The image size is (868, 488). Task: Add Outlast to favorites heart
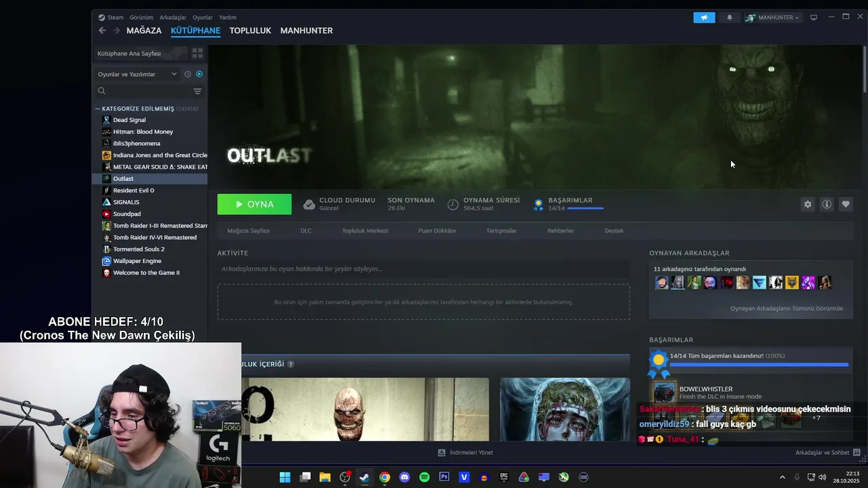(846, 204)
